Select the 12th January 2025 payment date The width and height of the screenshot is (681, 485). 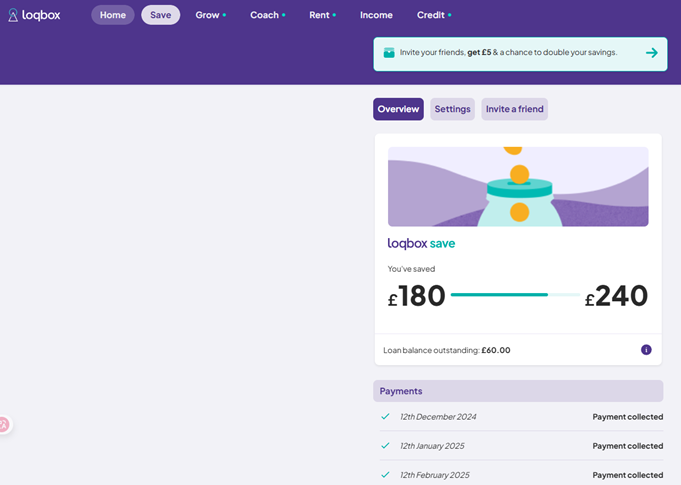[x=432, y=446]
